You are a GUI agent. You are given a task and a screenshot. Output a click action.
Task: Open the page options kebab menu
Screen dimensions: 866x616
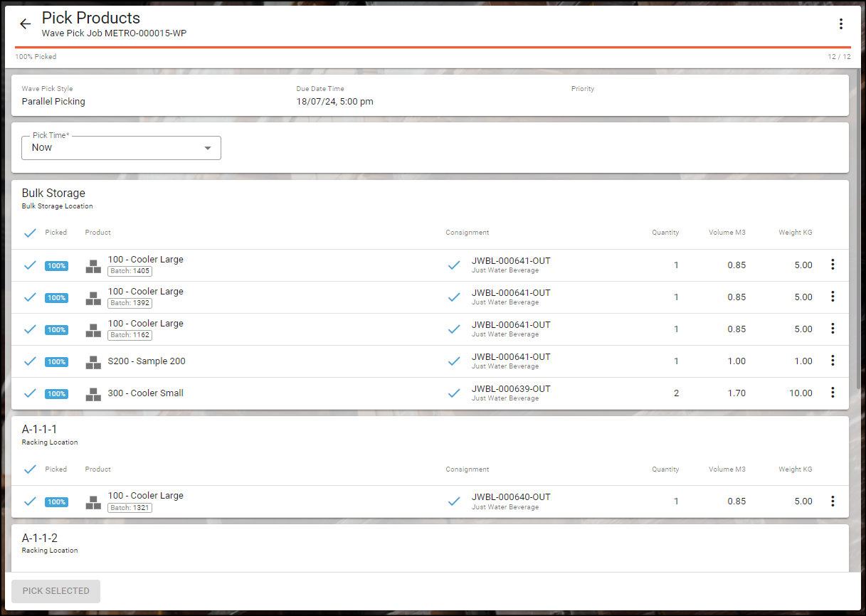(840, 24)
